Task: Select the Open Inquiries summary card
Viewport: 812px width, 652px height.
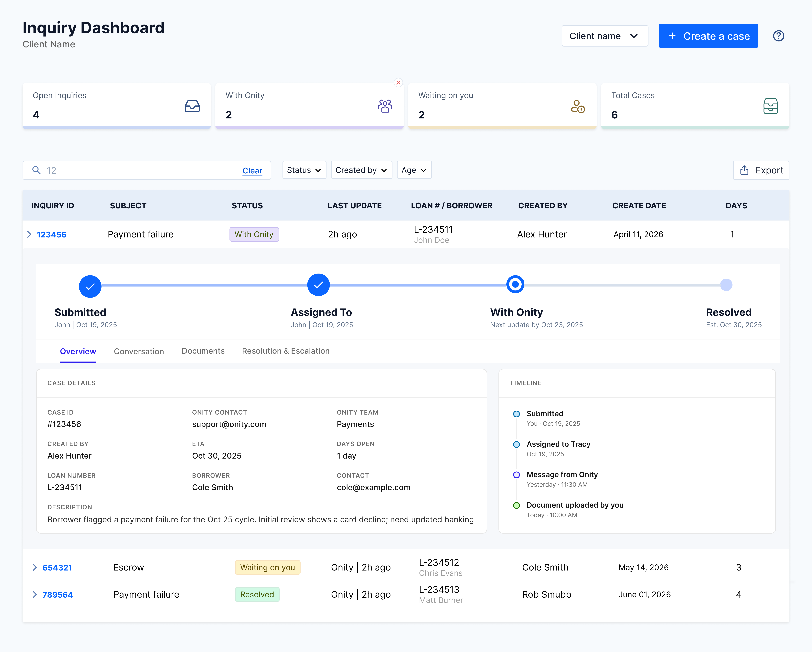Action: (116, 106)
